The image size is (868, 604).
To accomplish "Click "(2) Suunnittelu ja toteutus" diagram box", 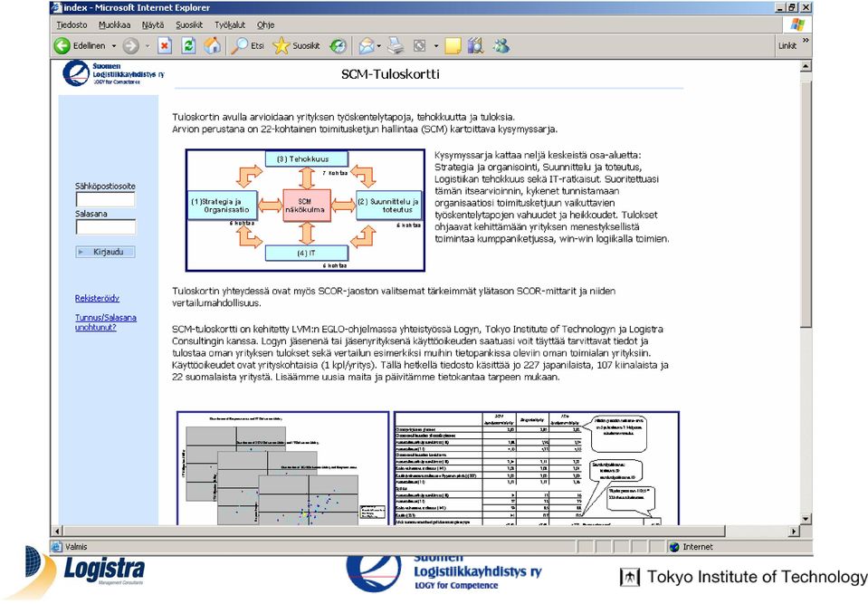I will pyautogui.click(x=388, y=206).
